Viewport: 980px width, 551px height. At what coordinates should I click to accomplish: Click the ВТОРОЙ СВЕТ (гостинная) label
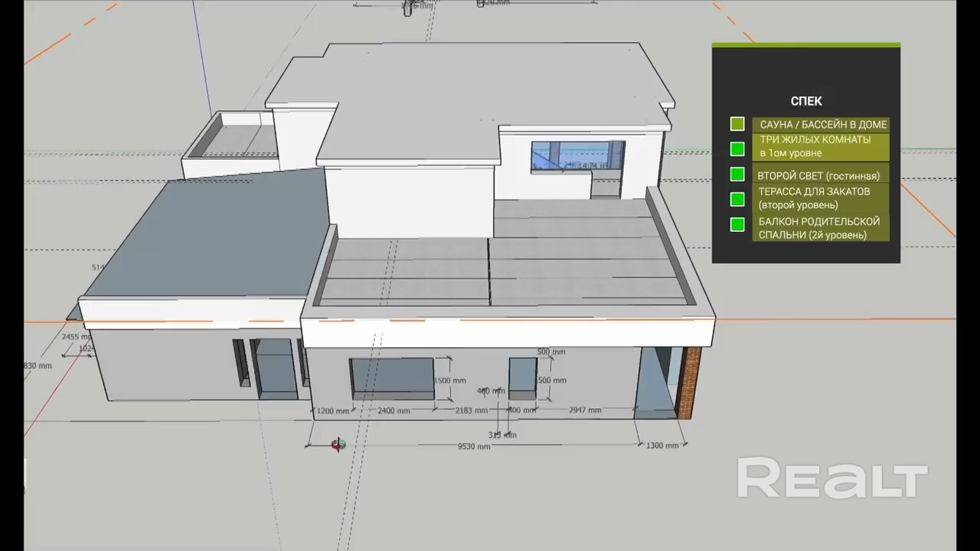pos(818,175)
